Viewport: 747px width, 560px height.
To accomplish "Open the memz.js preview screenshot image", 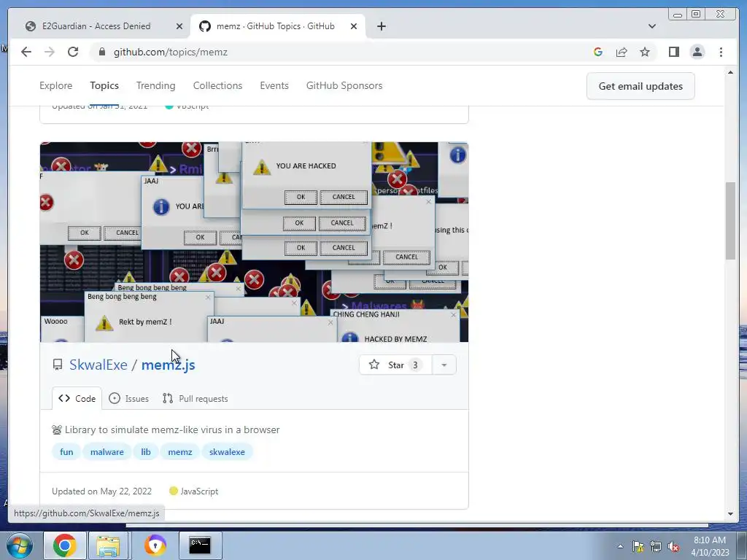I will (x=254, y=242).
